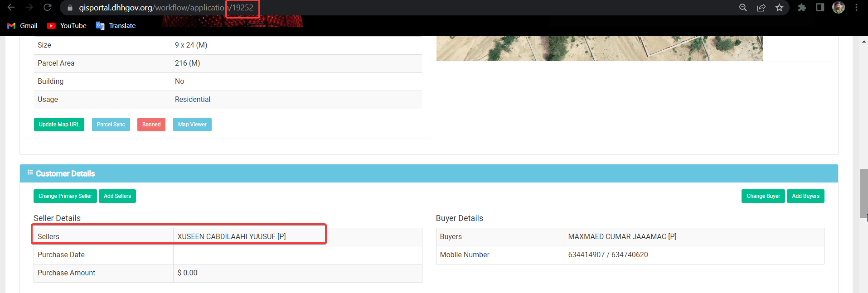This screenshot has width=868, height=293.
Task: Select the Size value 9 x 24 (M)
Action: click(x=191, y=45)
